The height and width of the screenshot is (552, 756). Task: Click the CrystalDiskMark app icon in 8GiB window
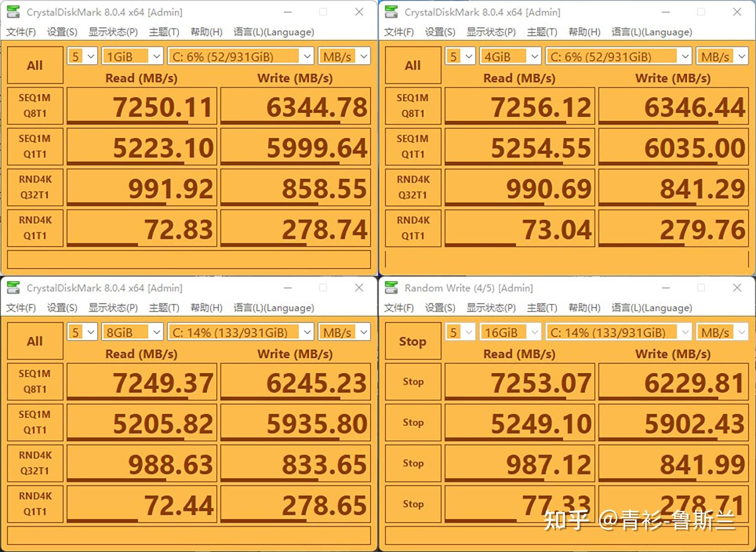tap(13, 288)
